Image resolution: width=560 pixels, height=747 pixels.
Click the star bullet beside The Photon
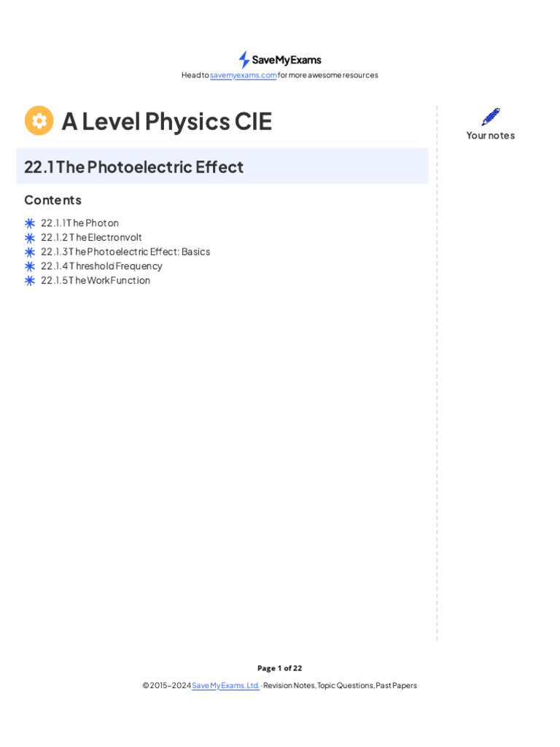(30, 223)
